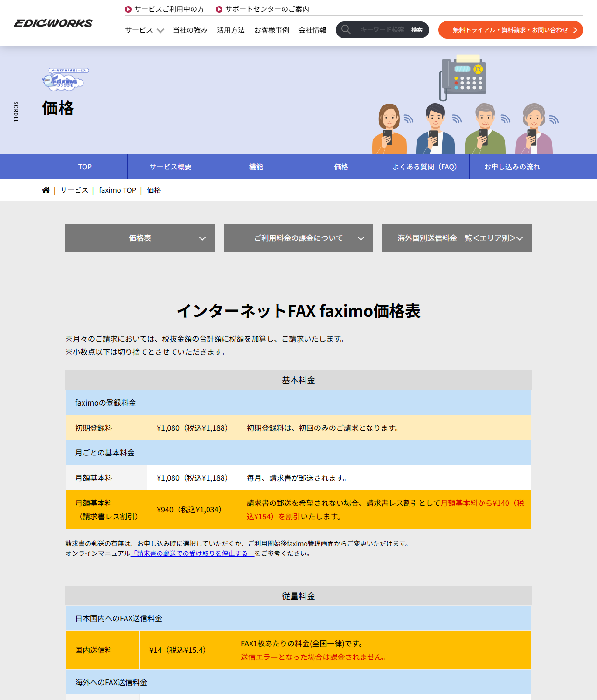Viewport: 597px width, 700px height.
Task: Open the 活用方法 menu item
Action: coord(231,30)
